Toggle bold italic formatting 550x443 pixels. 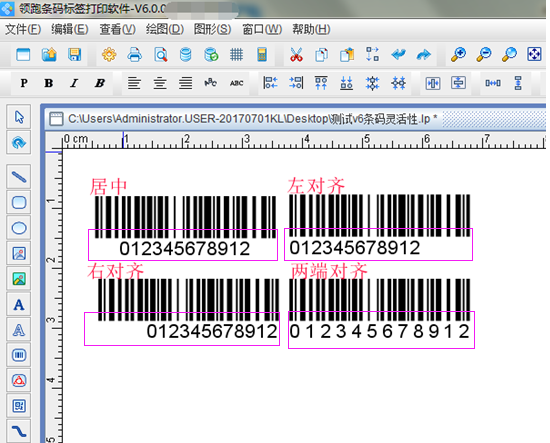pos(100,83)
